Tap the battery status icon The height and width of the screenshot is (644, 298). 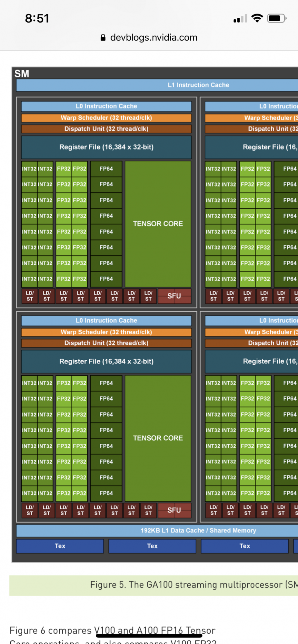(x=277, y=18)
